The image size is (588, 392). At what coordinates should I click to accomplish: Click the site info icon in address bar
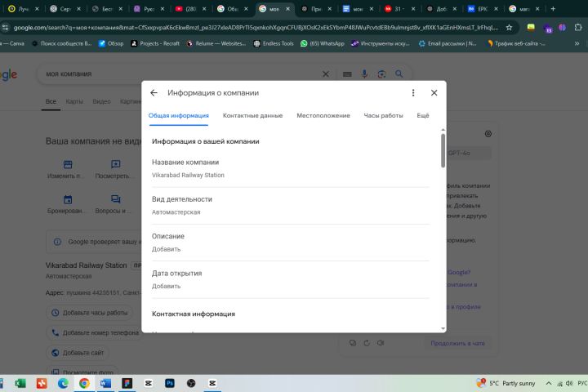coord(5,28)
